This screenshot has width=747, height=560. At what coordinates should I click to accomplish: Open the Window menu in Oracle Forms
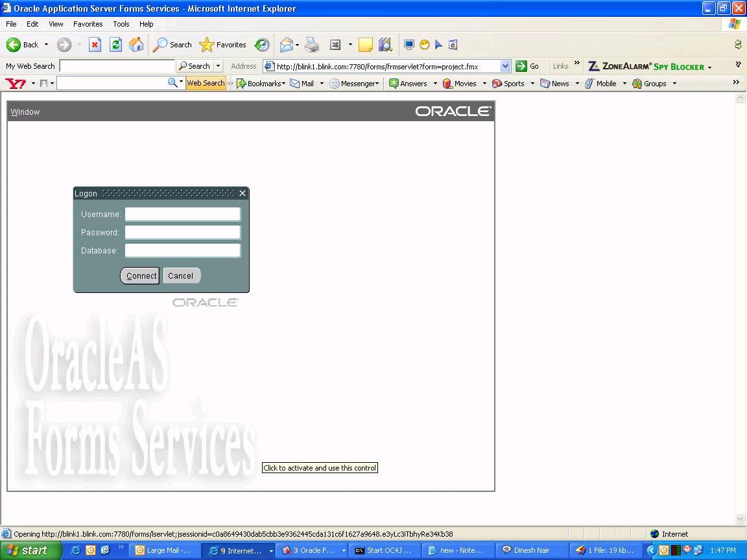point(25,112)
